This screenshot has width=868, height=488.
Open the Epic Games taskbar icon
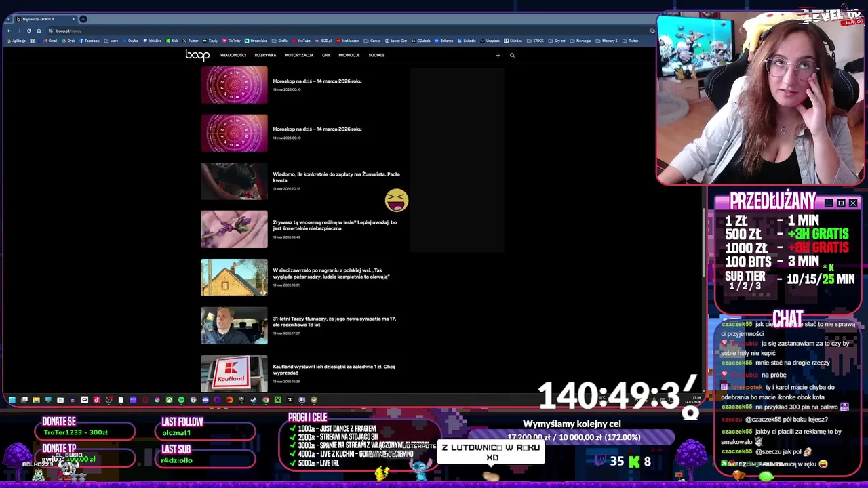click(241, 400)
